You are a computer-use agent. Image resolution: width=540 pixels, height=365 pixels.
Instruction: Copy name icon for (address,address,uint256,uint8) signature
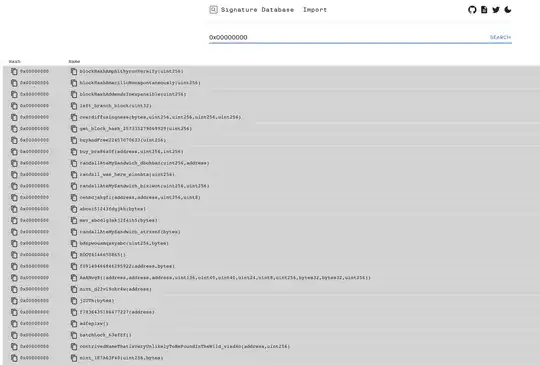[74, 198]
